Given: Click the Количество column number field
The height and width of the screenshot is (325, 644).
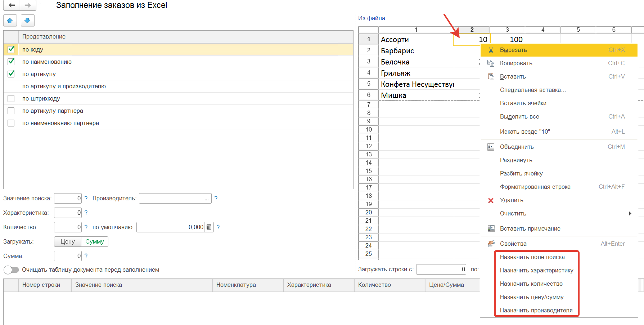Looking at the screenshot, I should tap(68, 227).
